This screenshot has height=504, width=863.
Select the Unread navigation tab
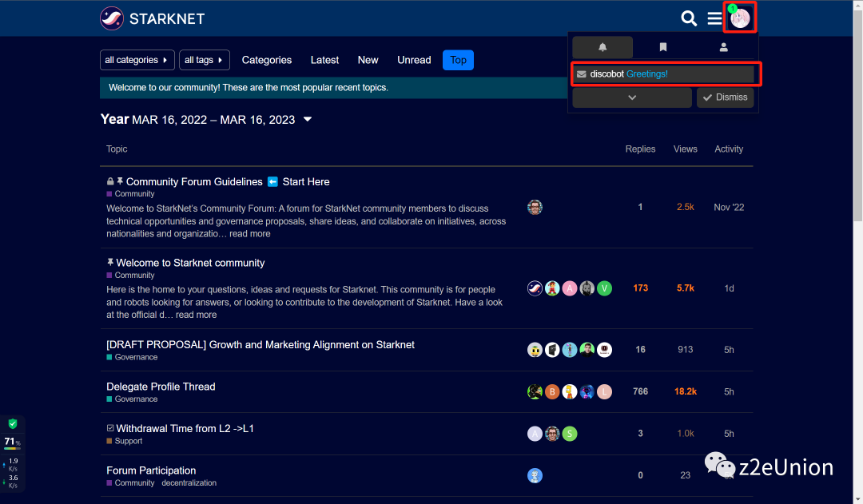(414, 60)
